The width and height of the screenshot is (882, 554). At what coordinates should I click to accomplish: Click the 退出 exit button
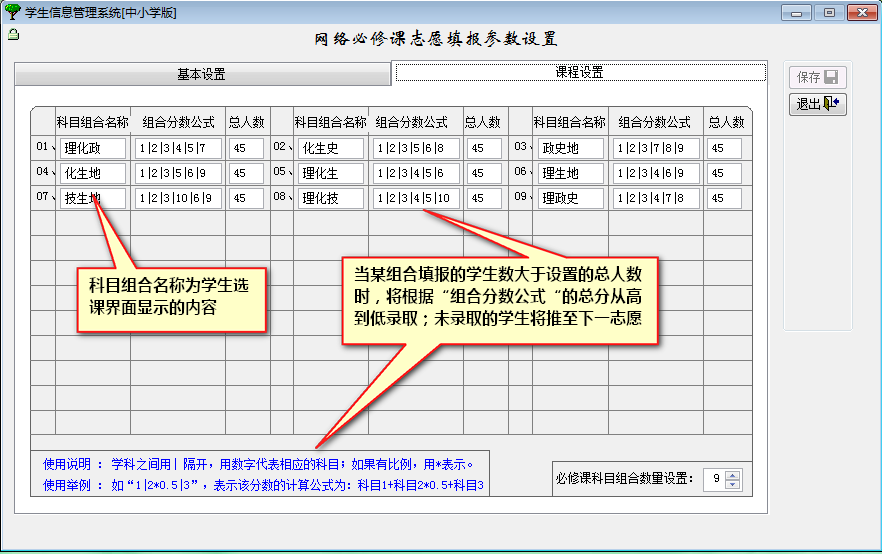click(x=817, y=104)
